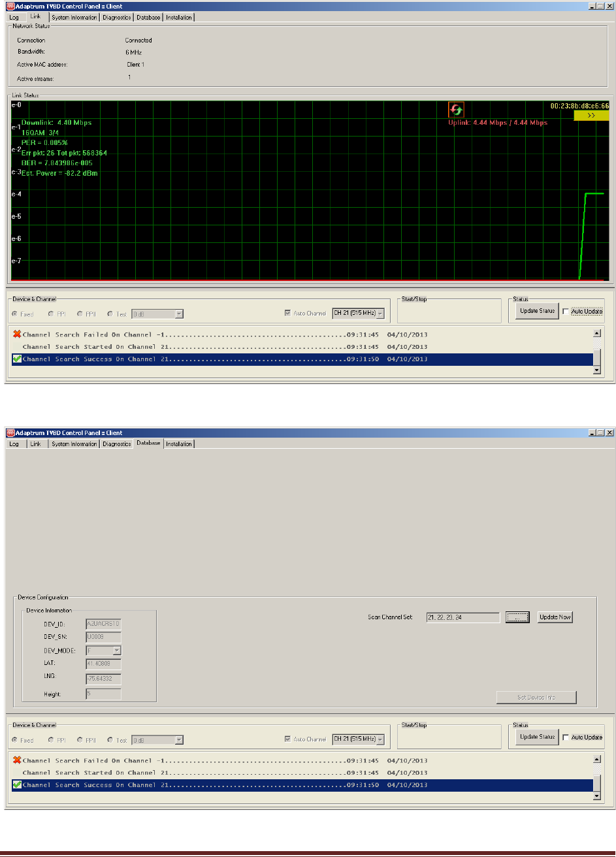Select the Fixed radio button in lower window

pyautogui.click(x=16, y=740)
